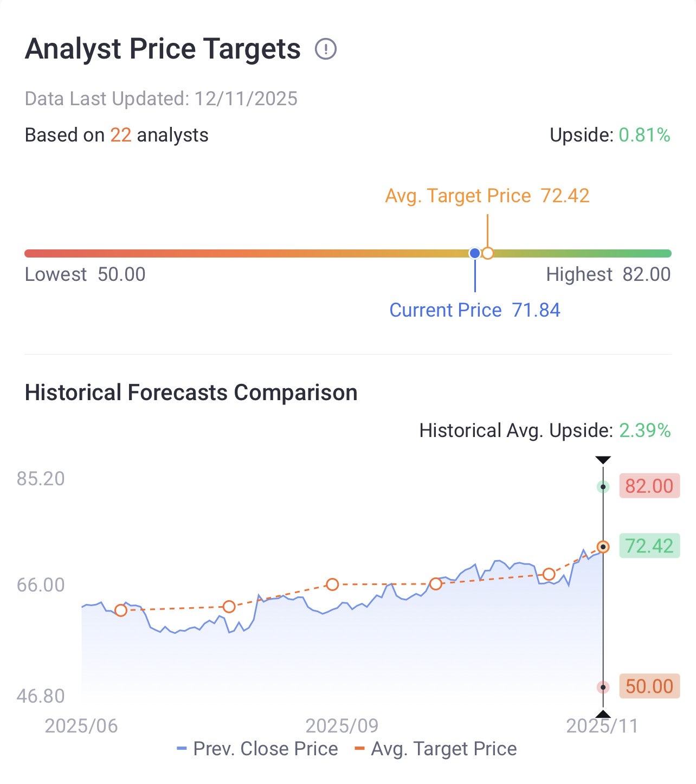This screenshot has width=696, height=784.
Task: Click the green highest-target dot on cursor line
Action: [603, 487]
